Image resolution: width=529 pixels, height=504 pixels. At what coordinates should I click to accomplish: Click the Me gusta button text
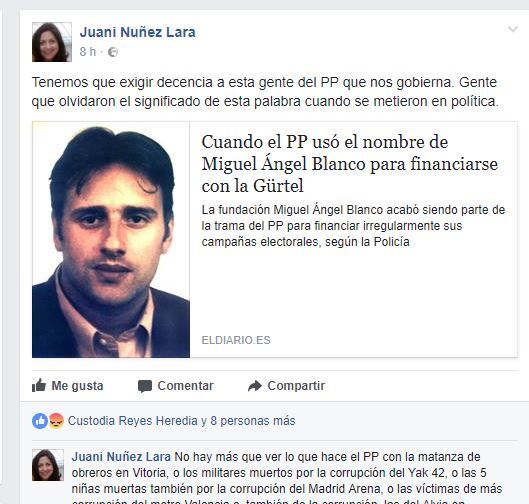point(77,386)
